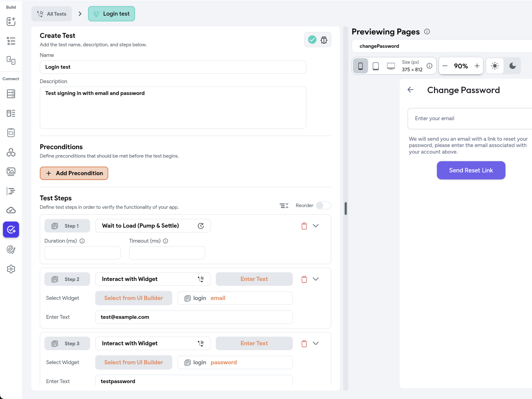This screenshot has width=532, height=399.
Task: Collapse Step 2 with chevron
Action: tap(316, 279)
